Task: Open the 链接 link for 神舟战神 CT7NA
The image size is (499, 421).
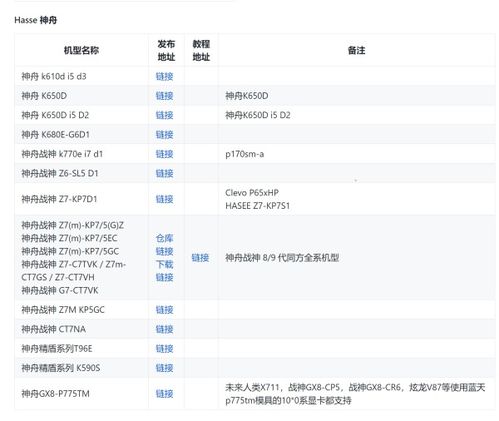Action: point(164,329)
